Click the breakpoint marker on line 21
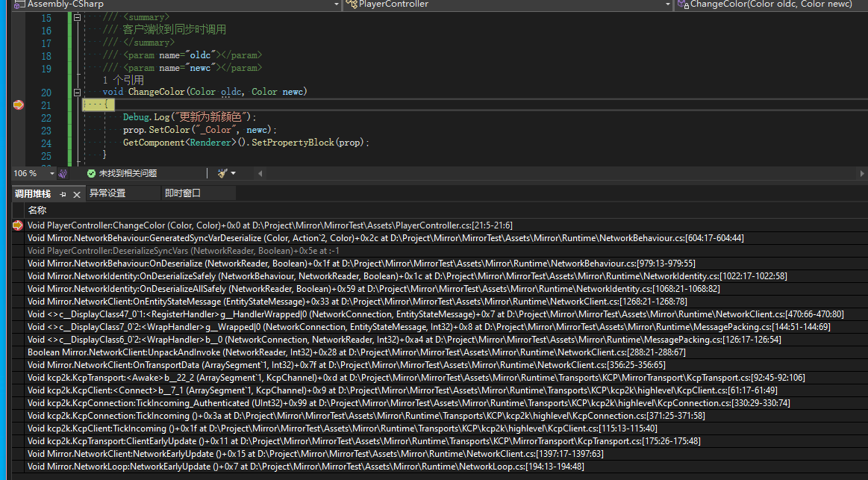 click(x=18, y=105)
